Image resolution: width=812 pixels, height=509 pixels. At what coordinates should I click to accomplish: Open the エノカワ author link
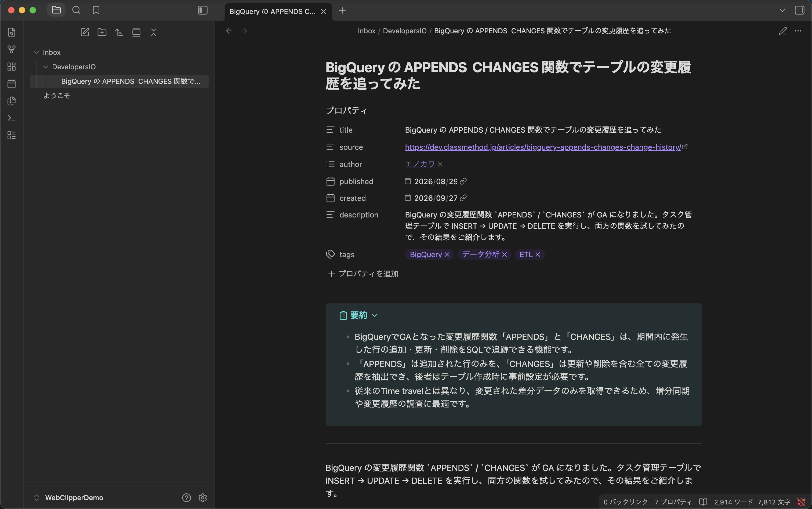click(420, 164)
